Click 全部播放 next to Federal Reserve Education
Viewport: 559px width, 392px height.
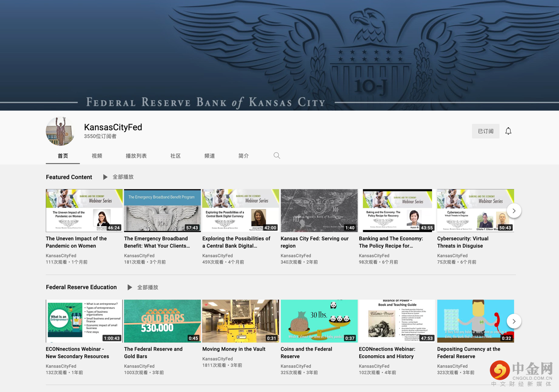coord(148,287)
